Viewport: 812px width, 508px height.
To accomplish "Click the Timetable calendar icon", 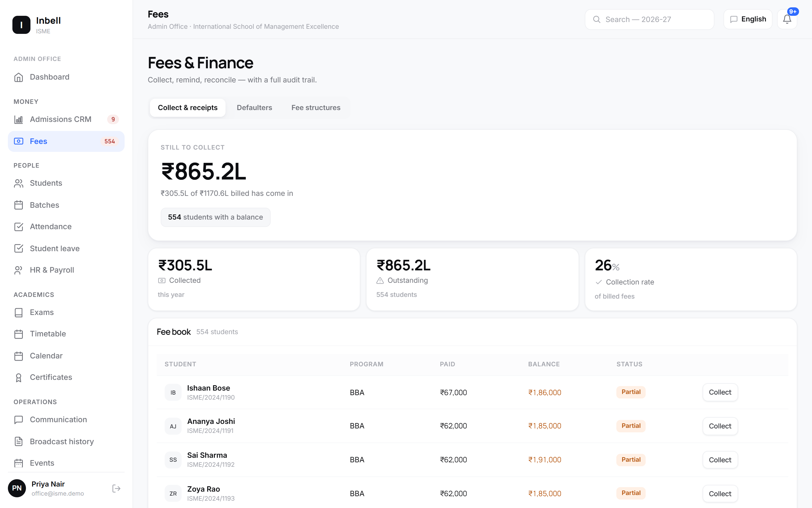I will click(18, 334).
